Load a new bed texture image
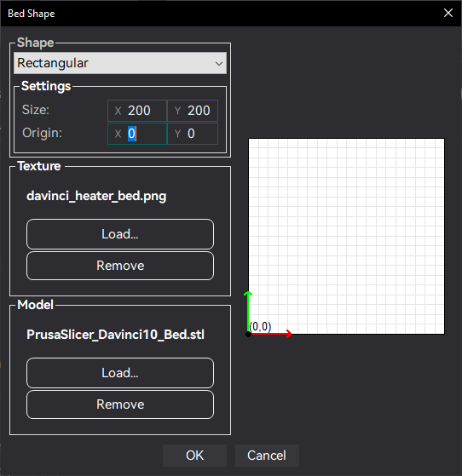This screenshot has height=476, width=462. tap(120, 234)
